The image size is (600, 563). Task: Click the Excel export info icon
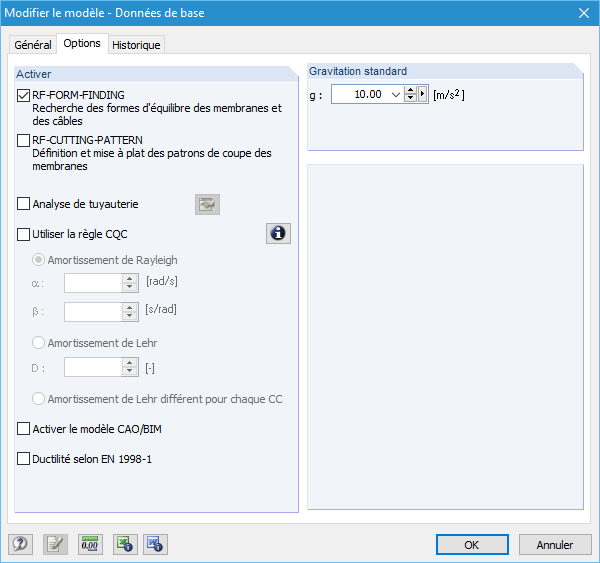click(125, 544)
